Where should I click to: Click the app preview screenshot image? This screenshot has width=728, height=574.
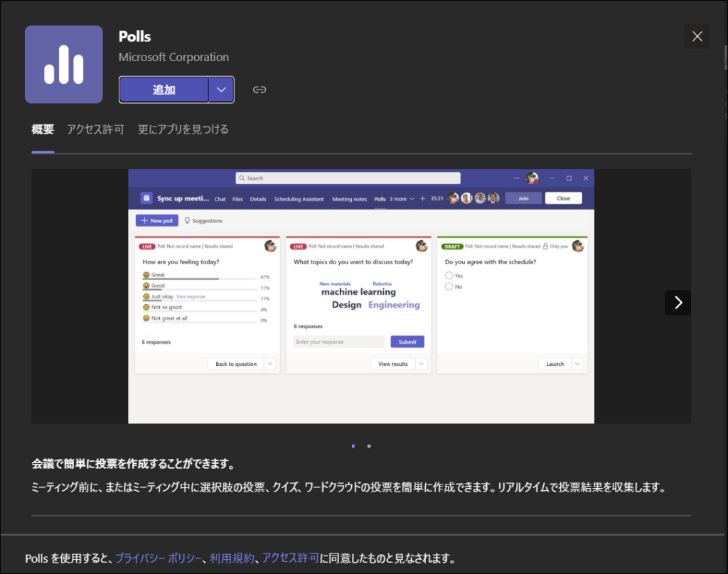(361, 296)
